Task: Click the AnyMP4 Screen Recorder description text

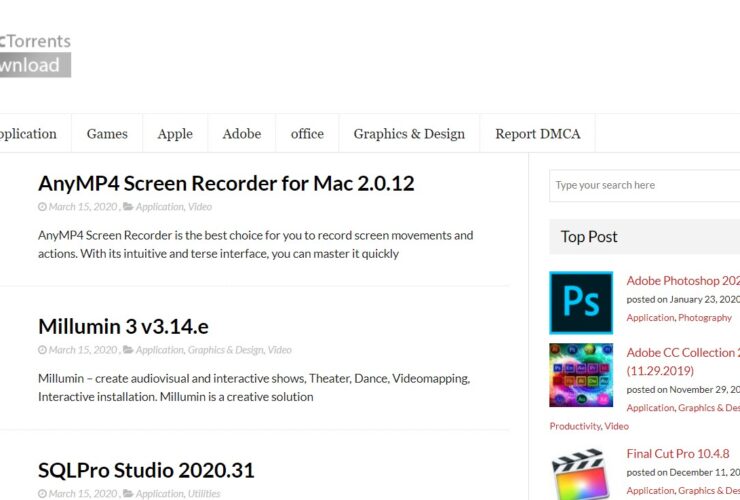Action: (255, 245)
